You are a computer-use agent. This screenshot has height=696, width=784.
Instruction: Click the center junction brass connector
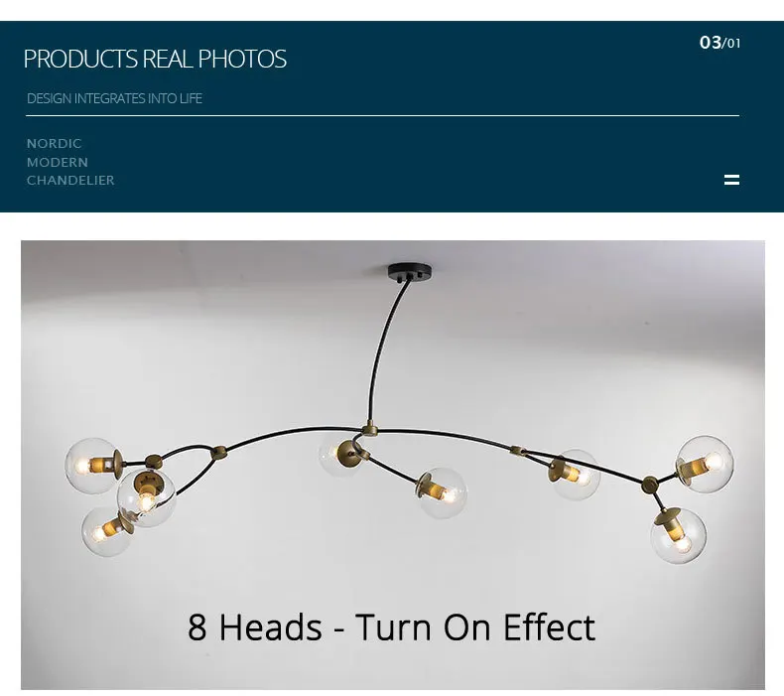(x=369, y=429)
